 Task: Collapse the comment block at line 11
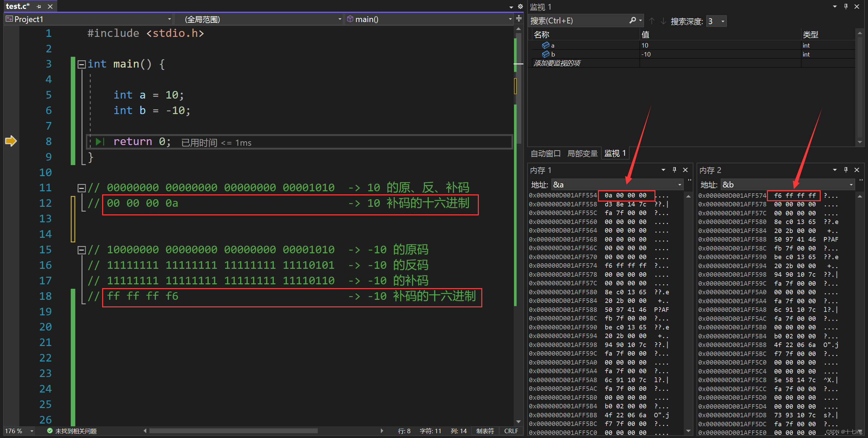[81, 188]
